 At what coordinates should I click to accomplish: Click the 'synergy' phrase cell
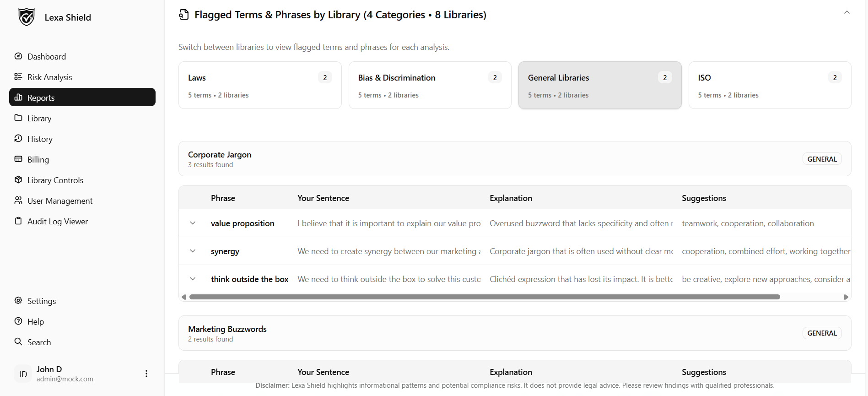click(225, 251)
